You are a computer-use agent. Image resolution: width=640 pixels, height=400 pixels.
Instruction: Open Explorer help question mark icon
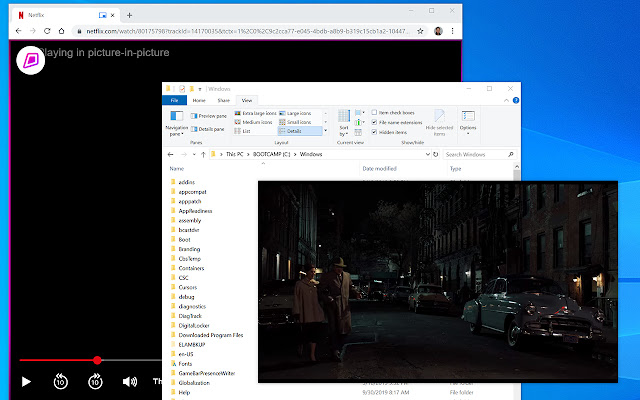point(516,100)
